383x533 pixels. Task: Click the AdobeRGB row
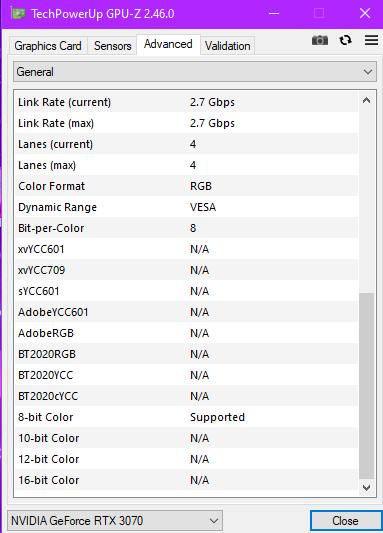[x=187, y=333]
